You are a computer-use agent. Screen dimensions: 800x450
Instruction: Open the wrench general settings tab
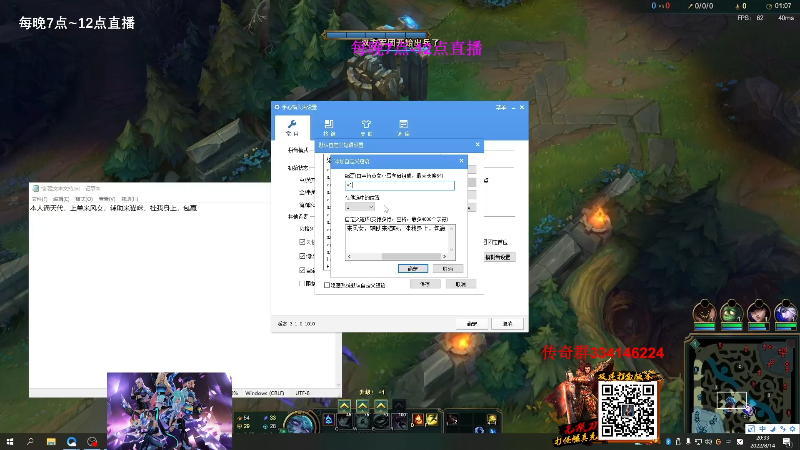tap(292, 127)
